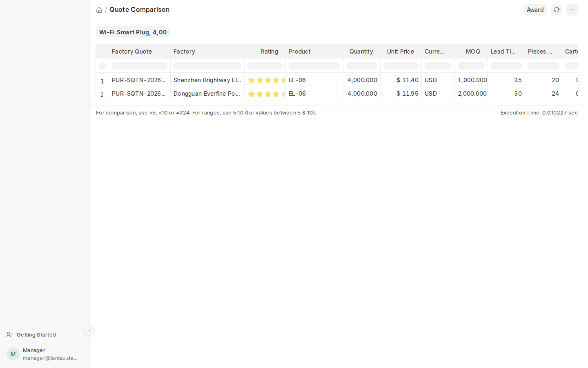Viewport: 588px width, 368px height.
Task: Focus the Factory Quote filter field
Action: (140, 66)
